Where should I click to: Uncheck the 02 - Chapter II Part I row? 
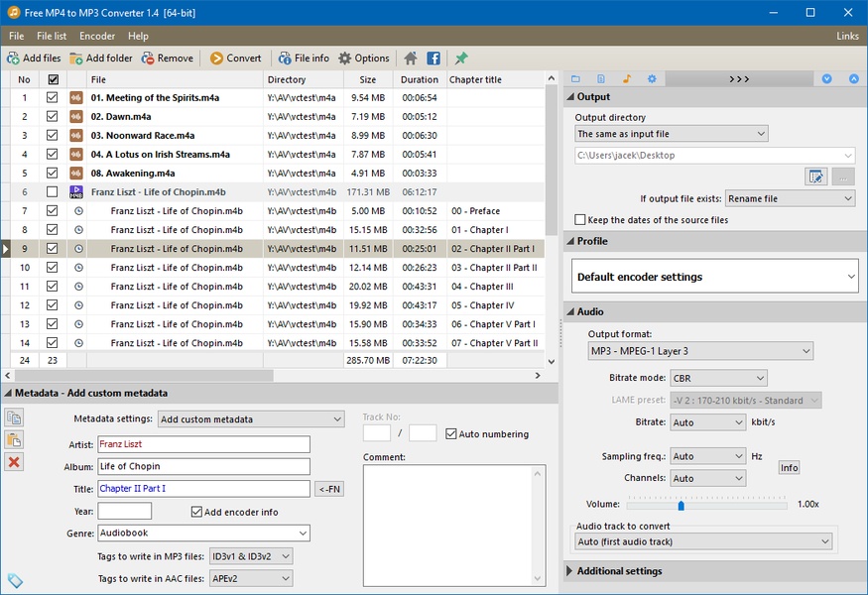coord(52,249)
